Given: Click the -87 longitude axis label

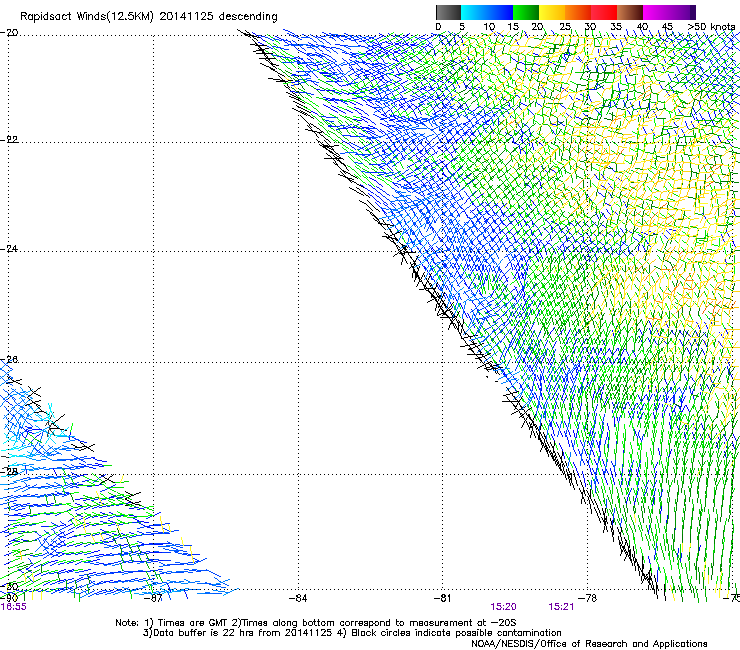Looking at the screenshot, I should 153,598.
